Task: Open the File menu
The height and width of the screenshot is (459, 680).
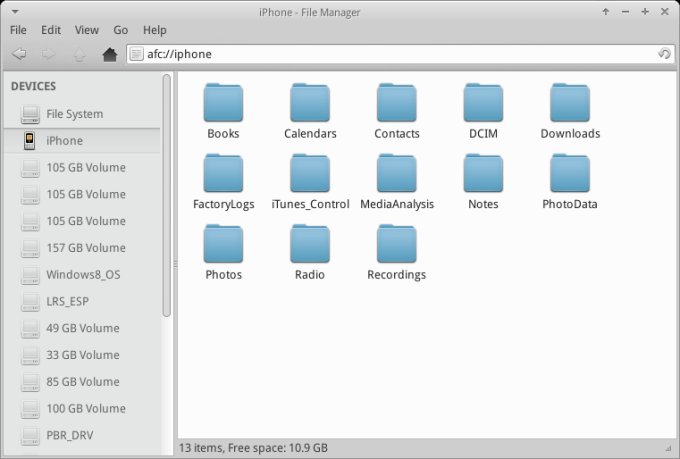Action: coord(18,30)
